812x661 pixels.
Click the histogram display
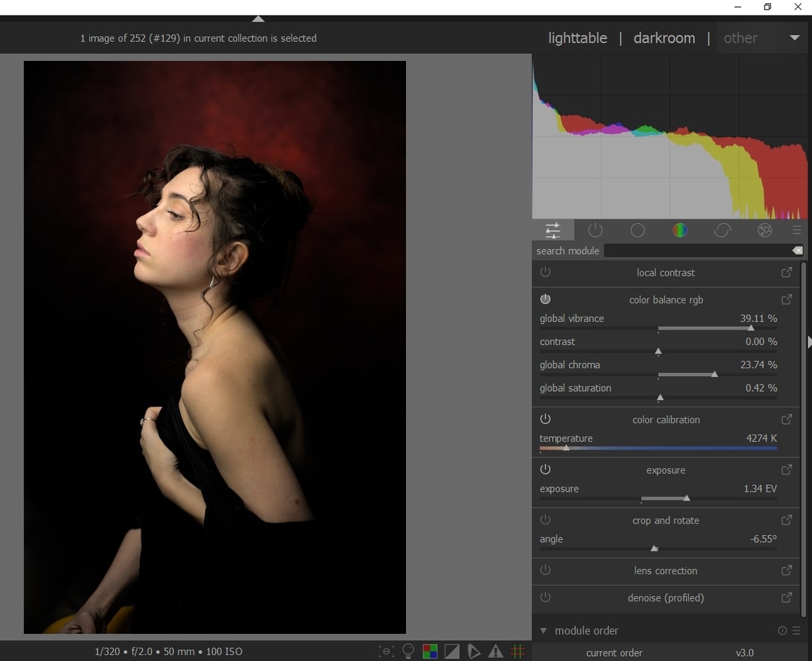671,137
